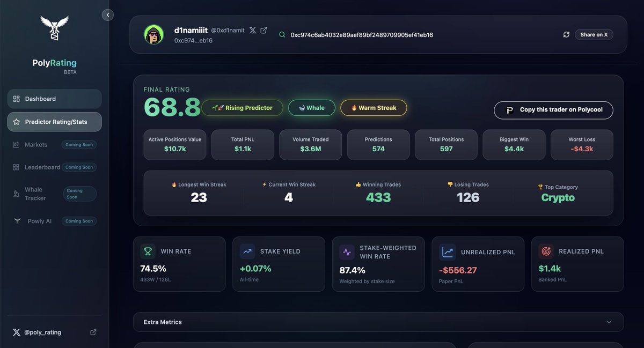Click the +0.07% stake yield value
Image resolution: width=644 pixels, height=348 pixels.
click(255, 269)
